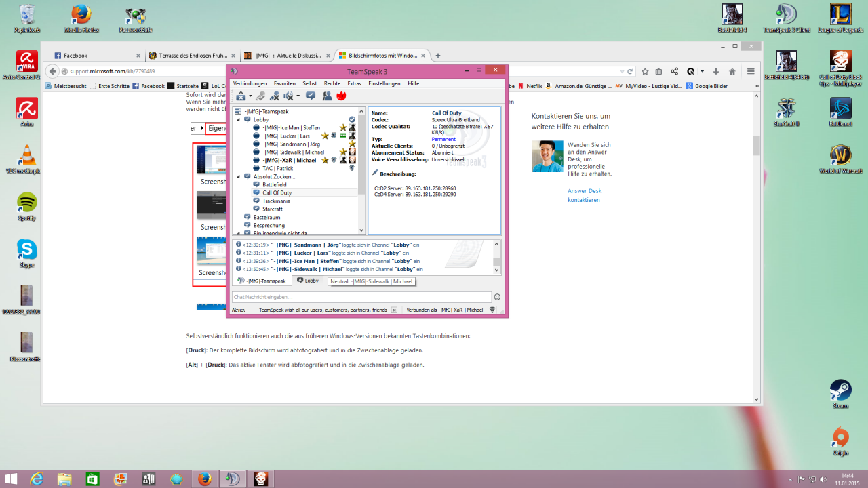
Task: Close the news ticker with X
Action: [394, 310]
